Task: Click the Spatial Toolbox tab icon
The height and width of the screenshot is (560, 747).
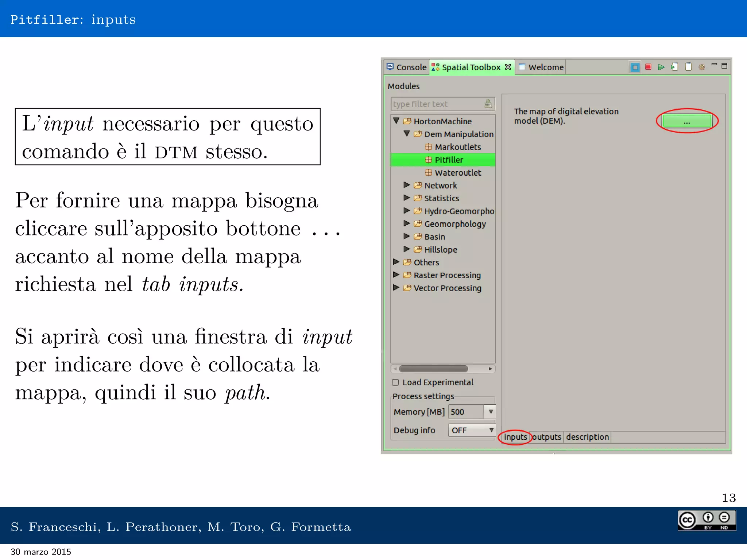Action: 435,67
